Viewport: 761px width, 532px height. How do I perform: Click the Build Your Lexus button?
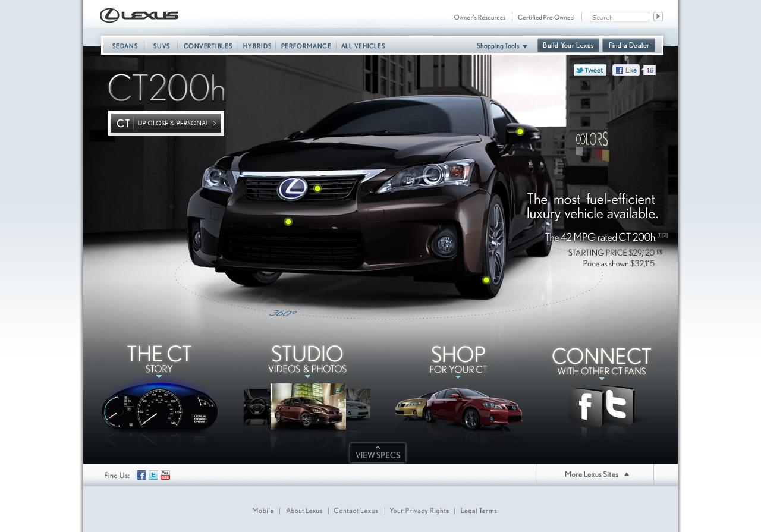click(x=568, y=45)
